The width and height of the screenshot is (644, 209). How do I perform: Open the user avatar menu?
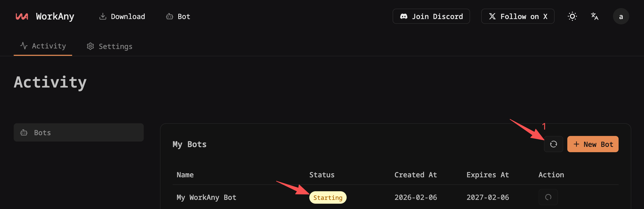621,16
